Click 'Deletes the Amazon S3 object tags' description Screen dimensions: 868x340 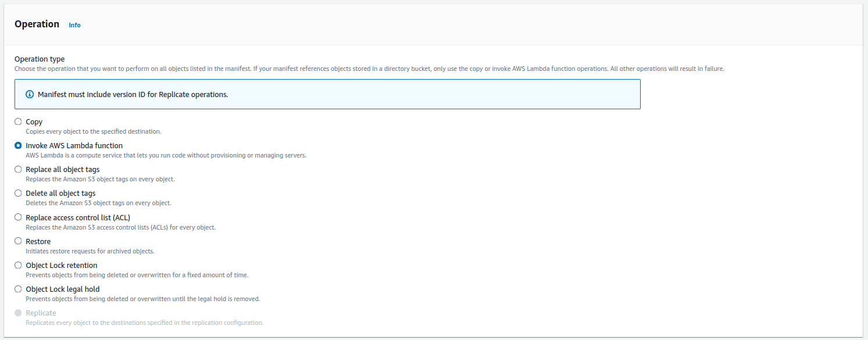tap(98, 203)
